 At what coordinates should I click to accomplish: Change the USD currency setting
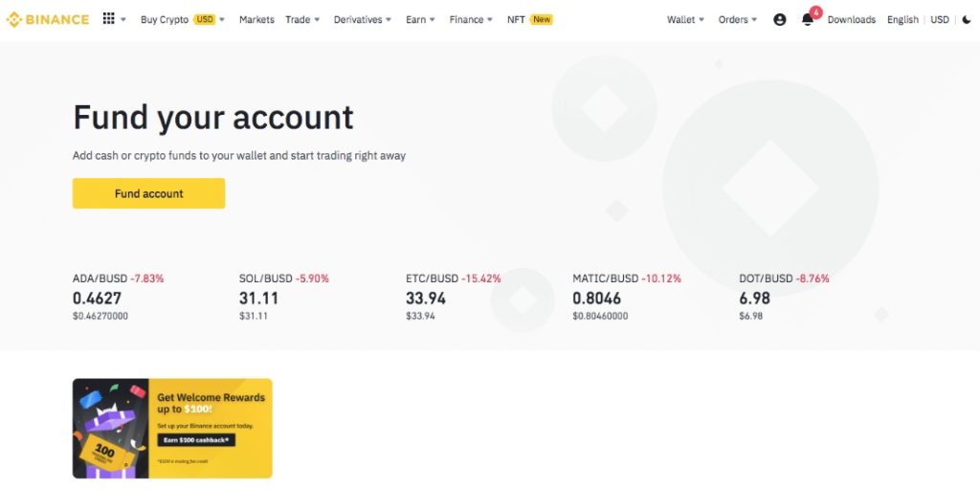pos(940,19)
